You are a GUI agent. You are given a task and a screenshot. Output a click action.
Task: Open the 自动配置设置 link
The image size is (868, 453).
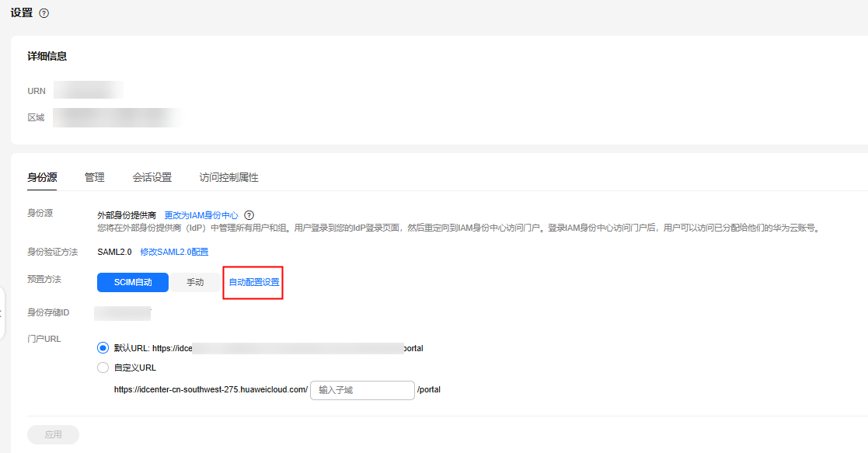click(x=254, y=282)
